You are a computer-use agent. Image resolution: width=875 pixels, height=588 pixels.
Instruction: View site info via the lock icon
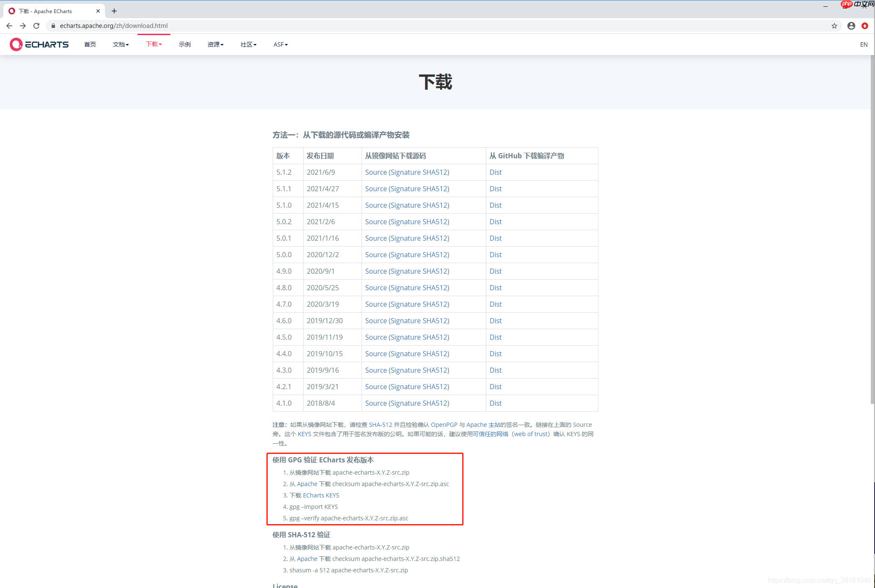pos(53,26)
